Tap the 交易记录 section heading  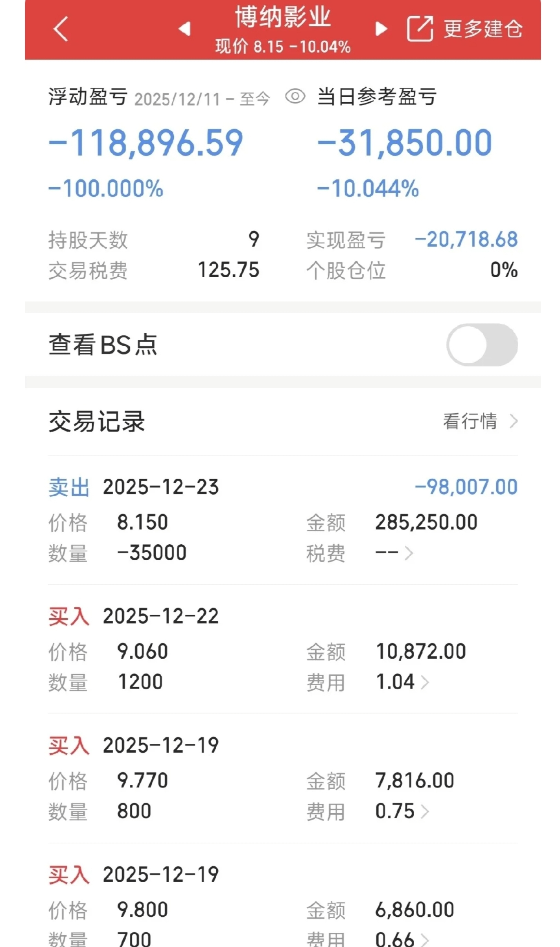pyautogui.click(x=97, y=422)
